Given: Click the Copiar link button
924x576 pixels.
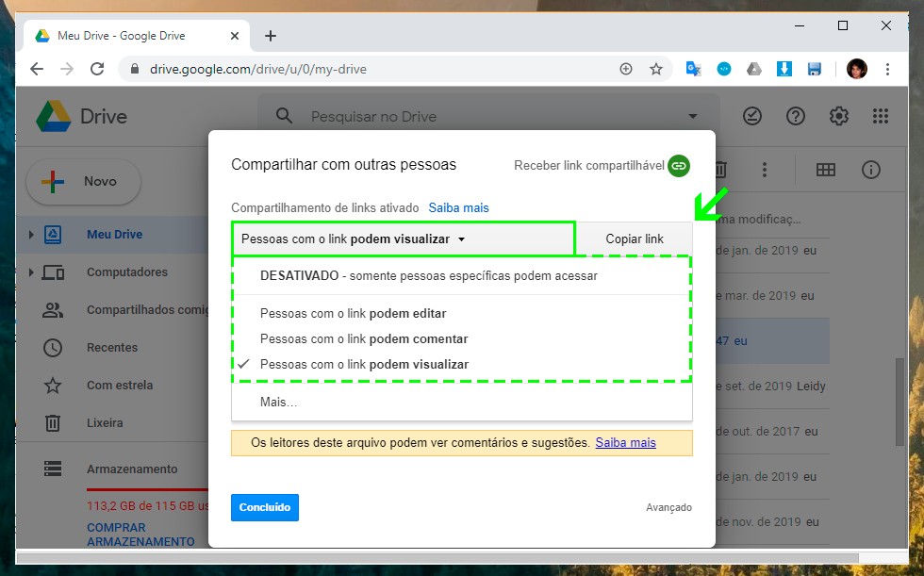Looking at the screenshot, I should pos(635,239).
